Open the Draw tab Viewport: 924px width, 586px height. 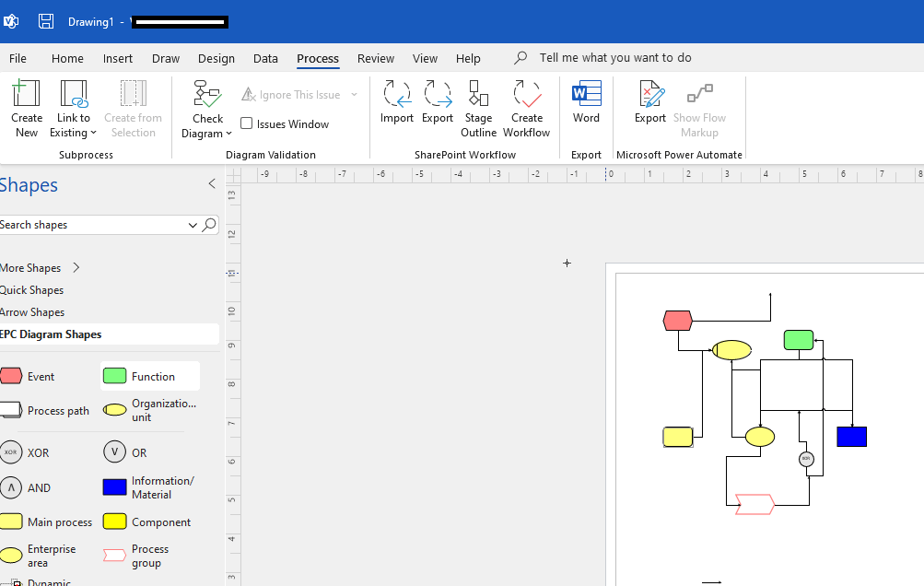click(166, 58)
